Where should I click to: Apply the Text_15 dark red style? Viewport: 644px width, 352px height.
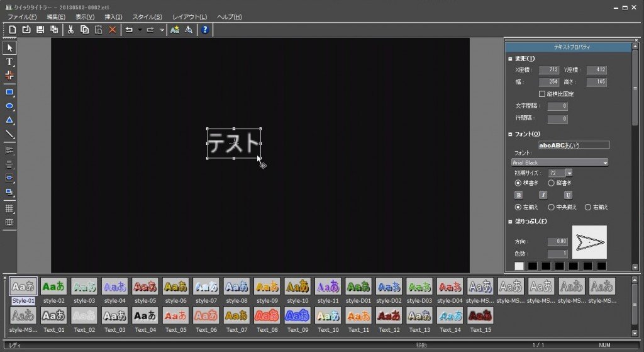[x=480, y=315]
